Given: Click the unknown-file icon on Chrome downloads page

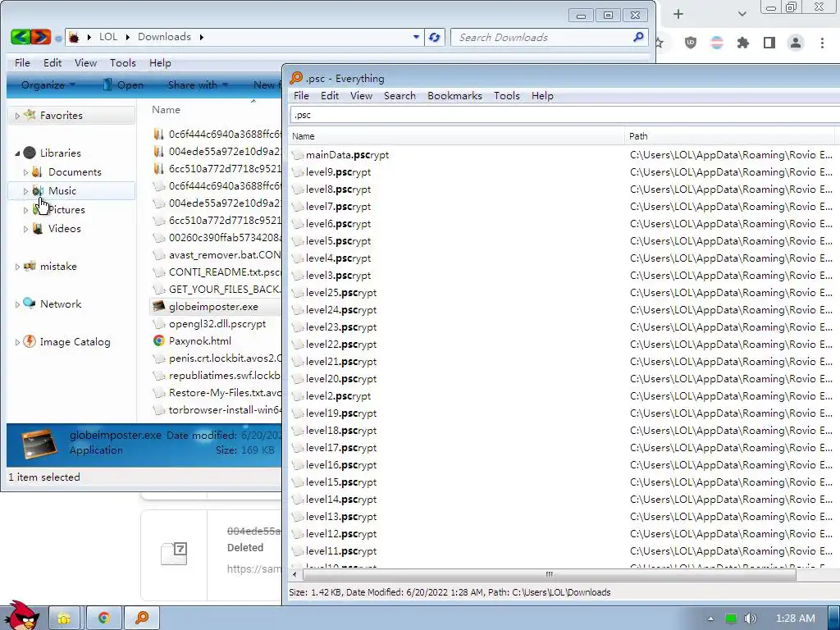Looking at the screenshot, I should point(174,554).
